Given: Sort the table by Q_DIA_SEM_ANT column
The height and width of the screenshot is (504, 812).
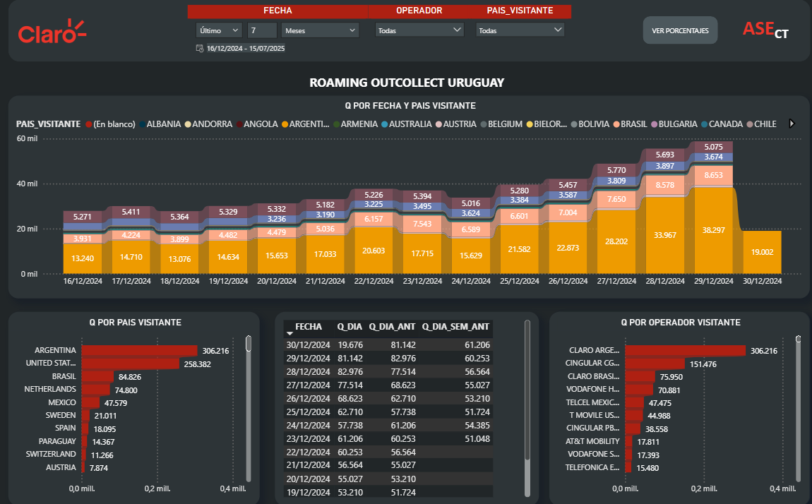Looking at the screenshot, I should (x=455, y=327).
